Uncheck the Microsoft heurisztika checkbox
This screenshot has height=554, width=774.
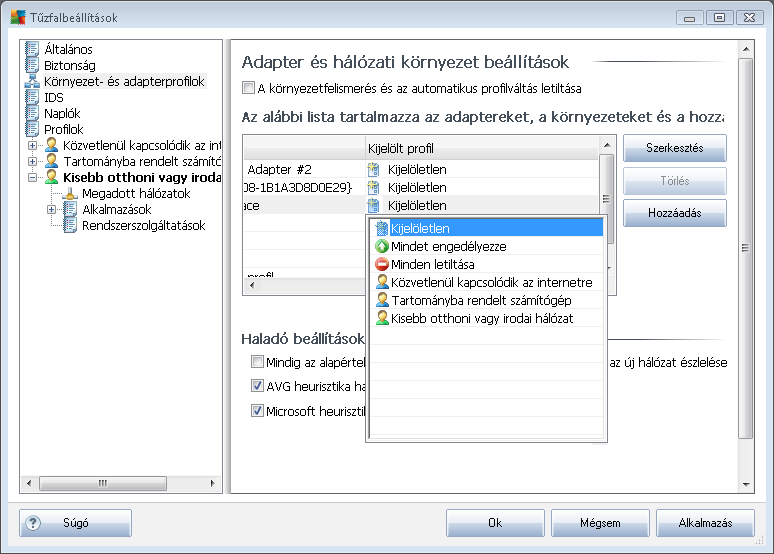tap(257, 410)
